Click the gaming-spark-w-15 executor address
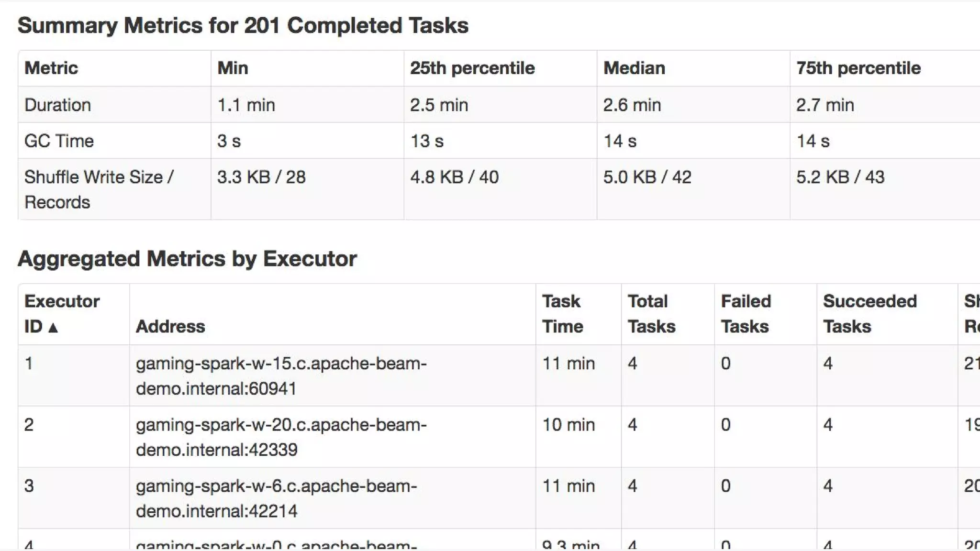The width and height of the screenshot is (980, 551). [281, 376]
